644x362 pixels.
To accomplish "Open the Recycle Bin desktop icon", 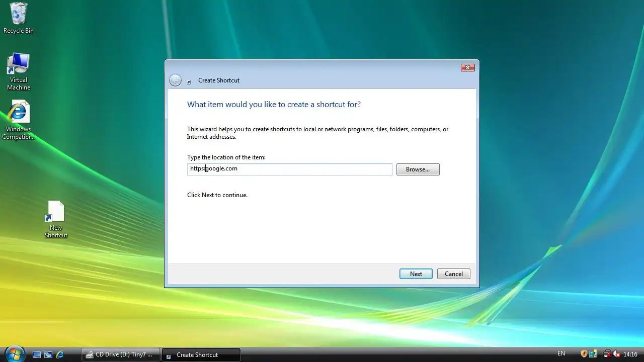I will [x=19, y=18].
